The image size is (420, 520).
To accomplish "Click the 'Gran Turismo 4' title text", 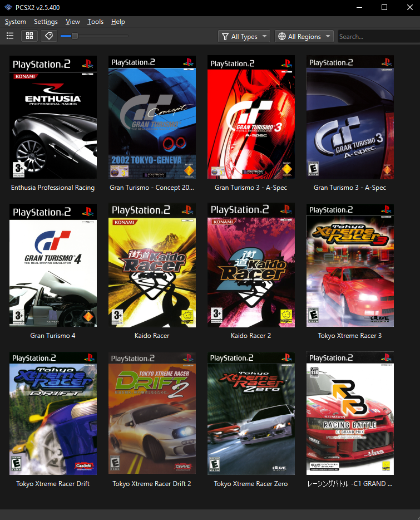I will [53, 336].
